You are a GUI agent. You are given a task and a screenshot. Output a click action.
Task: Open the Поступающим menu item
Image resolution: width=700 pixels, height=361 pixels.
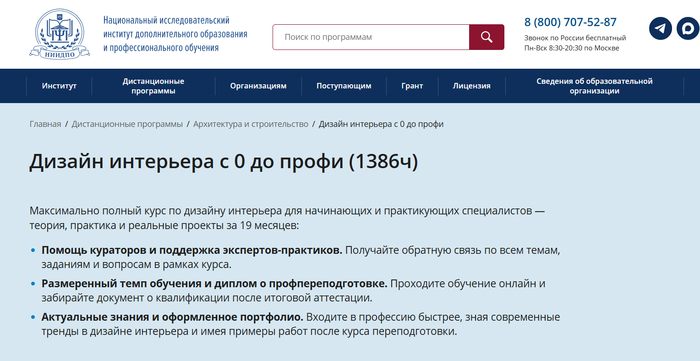[x=344, y=86]
